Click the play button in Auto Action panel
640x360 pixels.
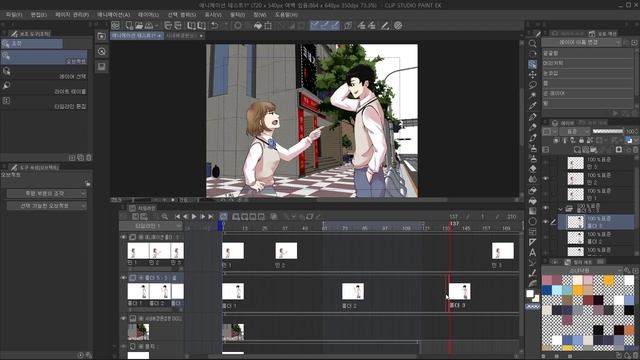click(x=615, y=113)
